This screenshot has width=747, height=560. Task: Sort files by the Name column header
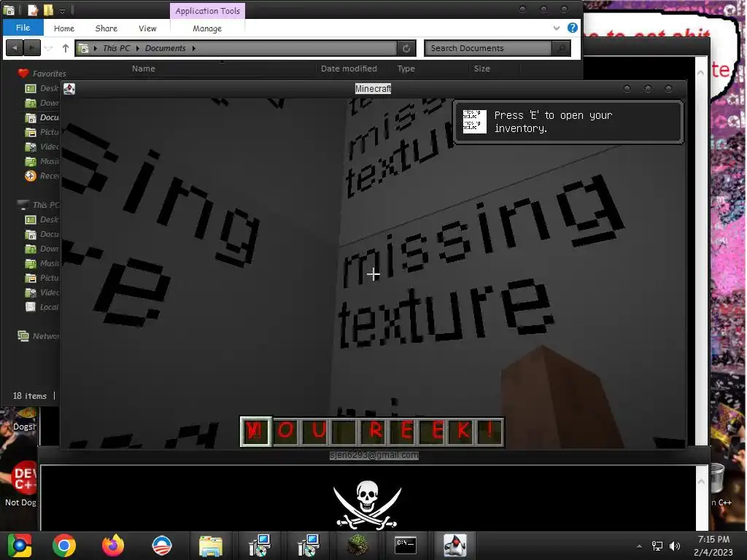pyautogui.click(x=144, y=69)
